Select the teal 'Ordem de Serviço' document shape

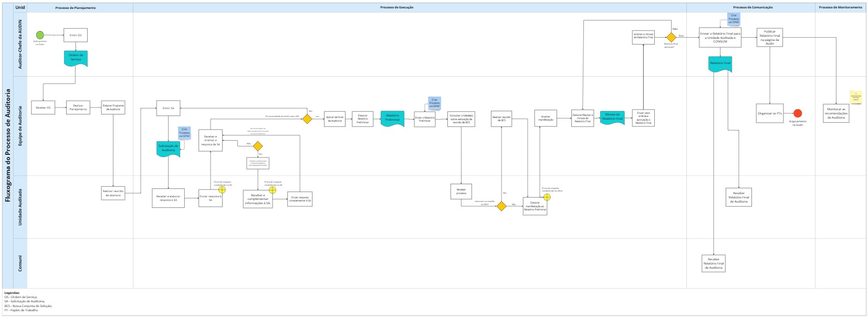76,58
